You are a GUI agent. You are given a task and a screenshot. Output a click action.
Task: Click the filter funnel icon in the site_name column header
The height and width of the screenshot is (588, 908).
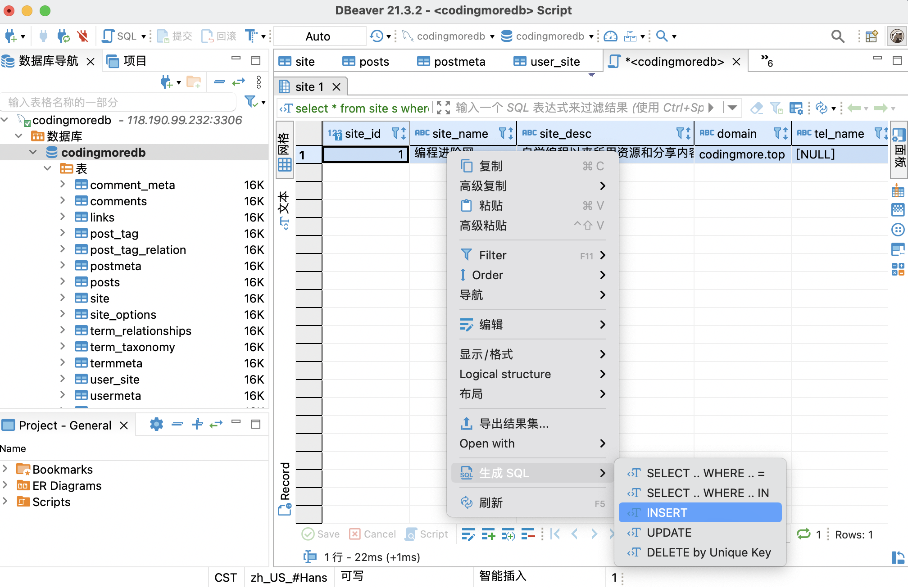click(503, 133)
